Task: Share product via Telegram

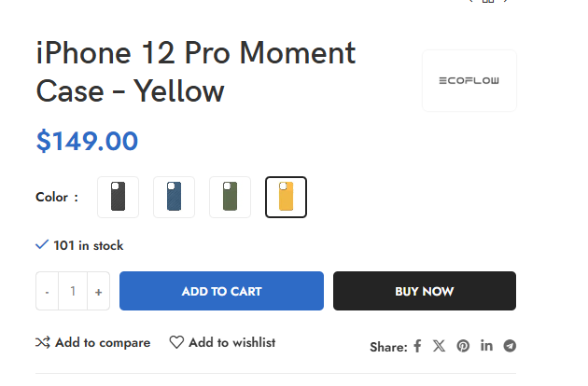Action: [510, 346]
